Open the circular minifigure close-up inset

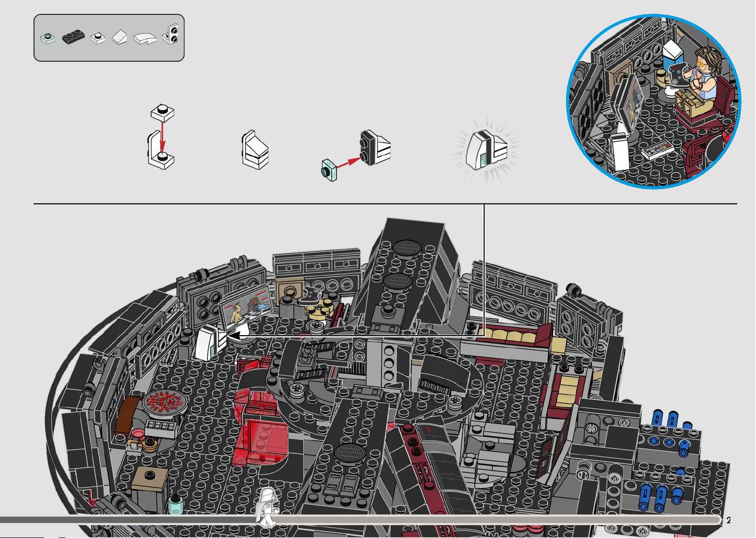click(654, 101)
